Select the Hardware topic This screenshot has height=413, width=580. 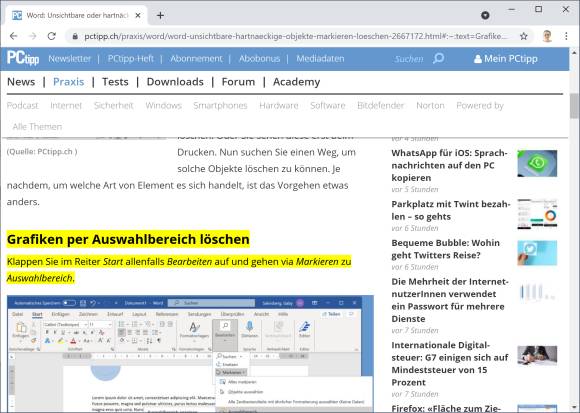click(x=279, y=106)
